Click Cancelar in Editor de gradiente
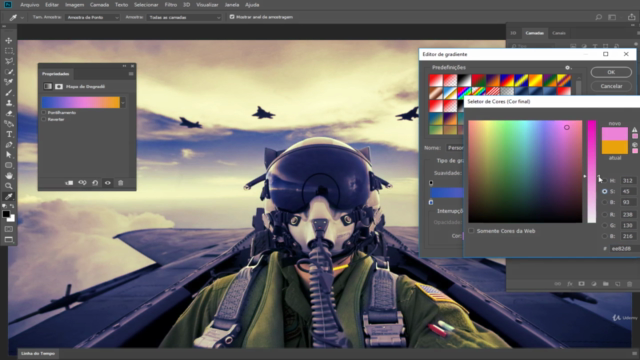The image size is (640, 360). point(611,86)
